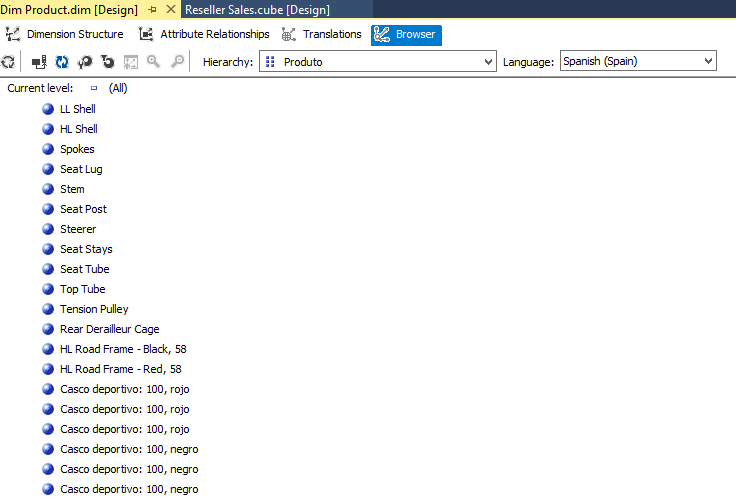The image size is (736, 501).
Task: Click the sphere icon beside Seat Post
Action: [x=48, y=209]
